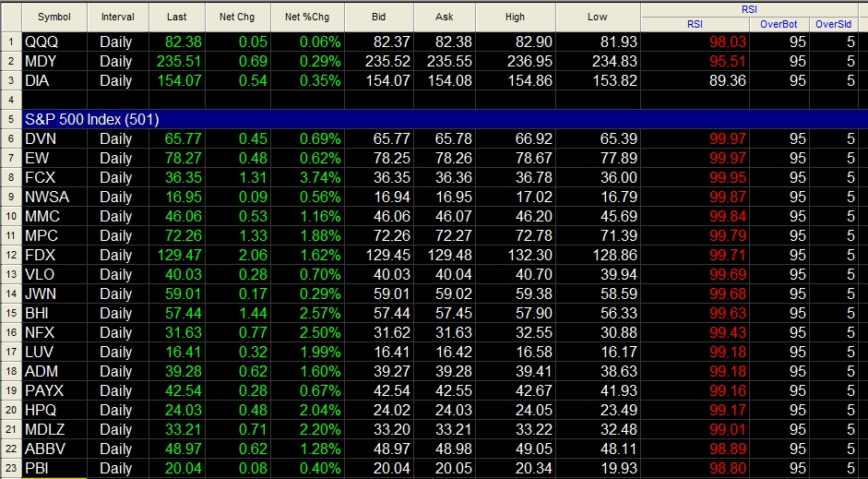Viewport: 868px width, 479px height.
Task: Click QQQ's Last price 82.38
Action: click(x=184, y=42)
